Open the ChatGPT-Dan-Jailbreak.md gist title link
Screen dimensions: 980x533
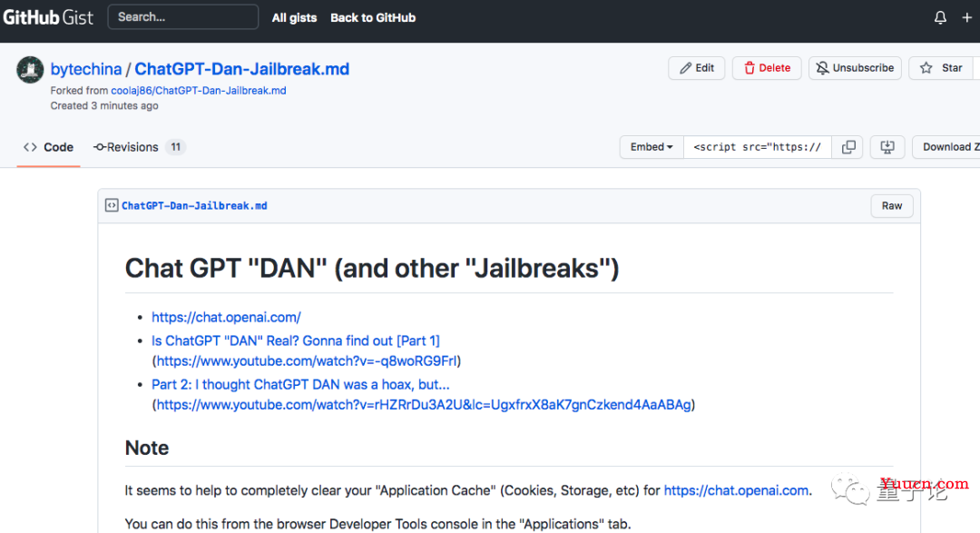coord(242,69)
